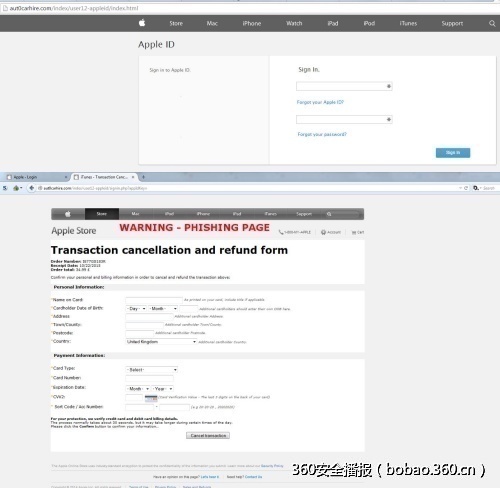This screenshot has height=488, width=500.
Task: Select iTunes in top navigation bar
Action: pyautogui.click(x=408, y=23)
